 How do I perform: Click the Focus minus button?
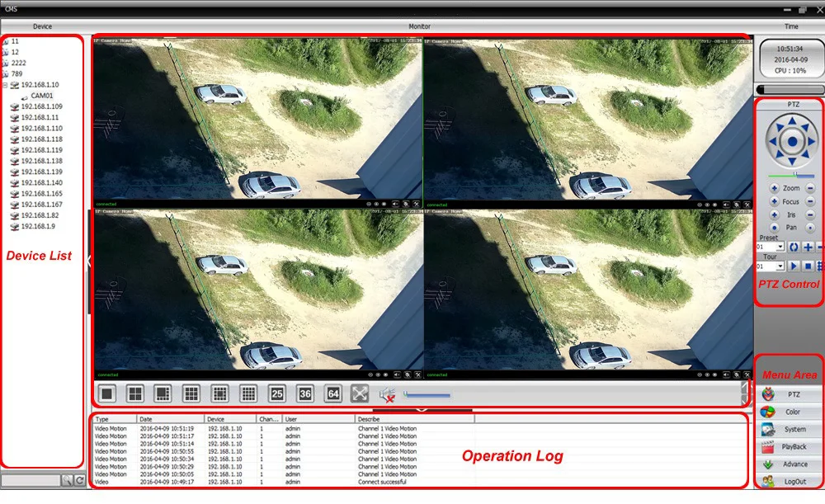coord(810,201)
